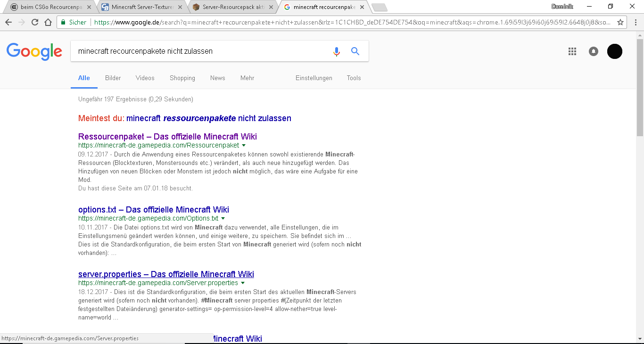Viewport: 644px width, 344px height.
Task: Start voice search with the microphone icon
Action: point(336,51)
